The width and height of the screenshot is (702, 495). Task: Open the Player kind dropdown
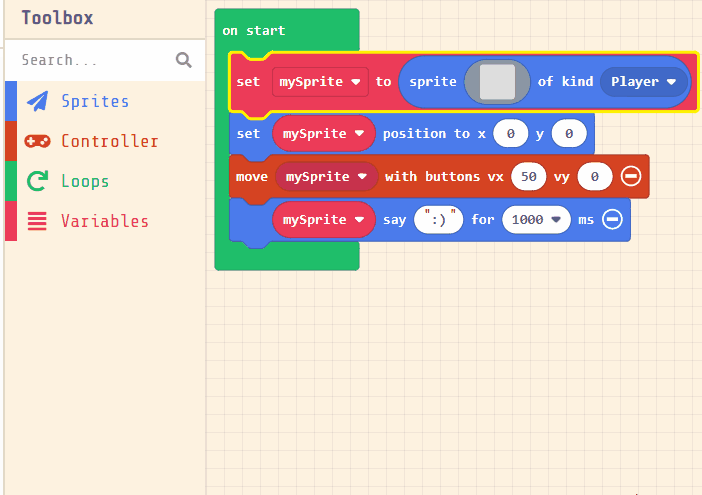(643, 81)
